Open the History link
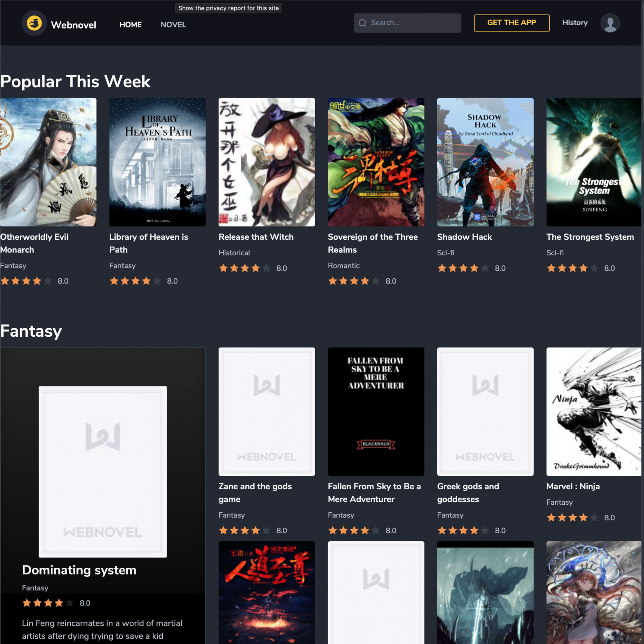 pos(574,23)
